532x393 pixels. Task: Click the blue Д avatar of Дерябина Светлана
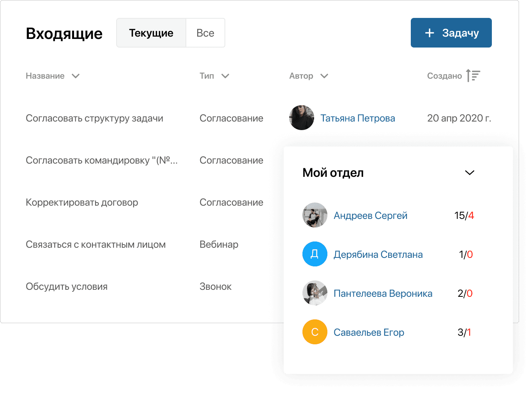click(x=315, y=254)
